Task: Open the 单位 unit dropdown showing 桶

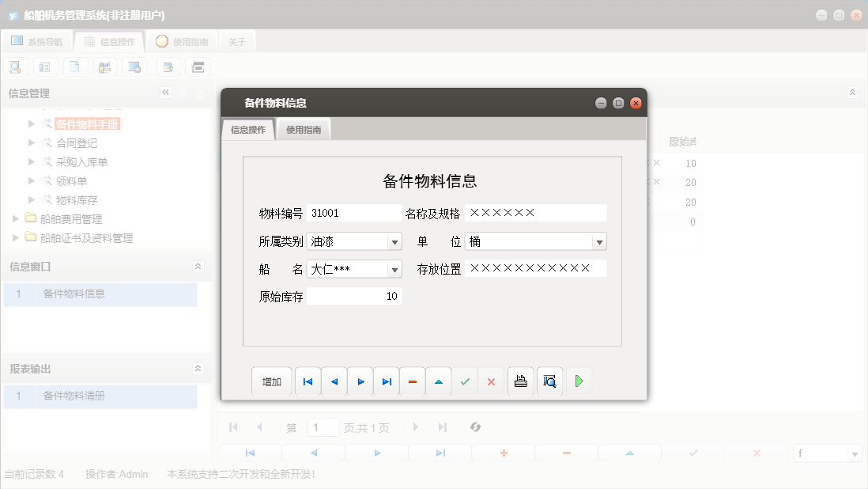Action: (x=600, y=241)
